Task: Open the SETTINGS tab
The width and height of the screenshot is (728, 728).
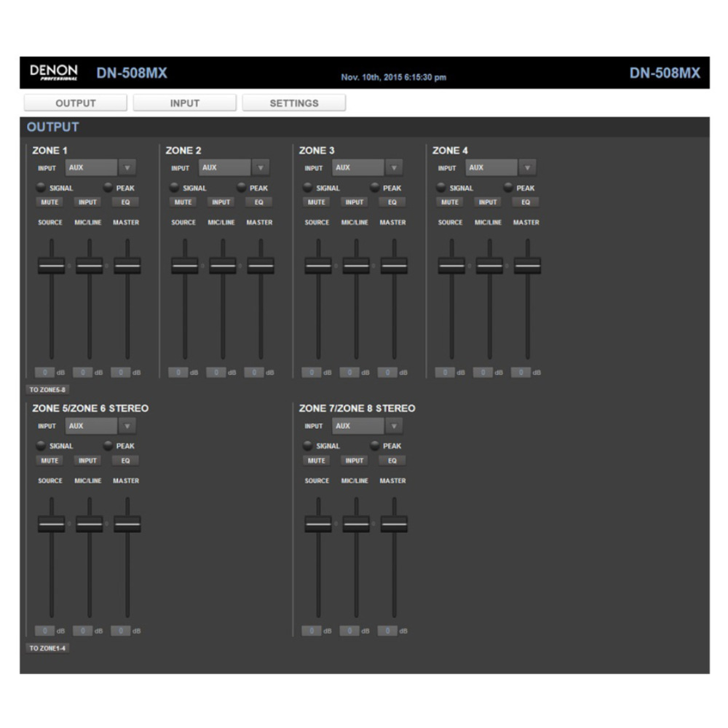Action: click(x=293, y=103)
